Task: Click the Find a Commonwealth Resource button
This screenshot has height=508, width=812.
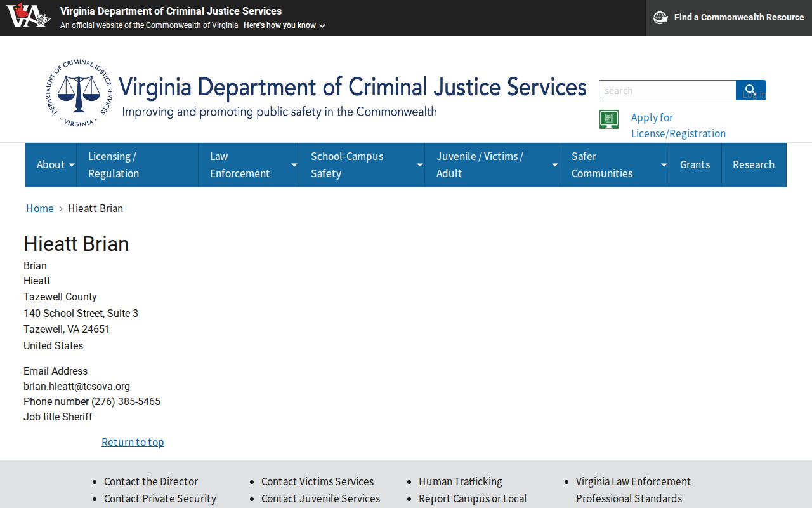Action: pyautogui.click(x=729, y=18)
